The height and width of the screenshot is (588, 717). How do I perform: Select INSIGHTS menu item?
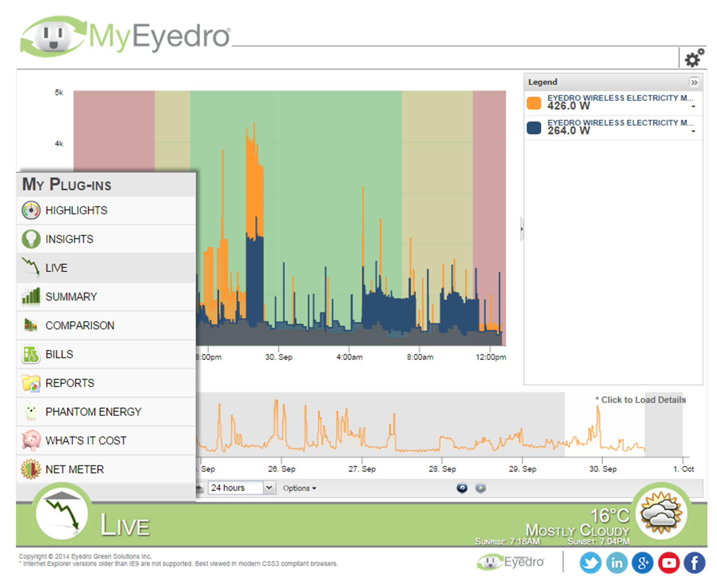(106, 239)
